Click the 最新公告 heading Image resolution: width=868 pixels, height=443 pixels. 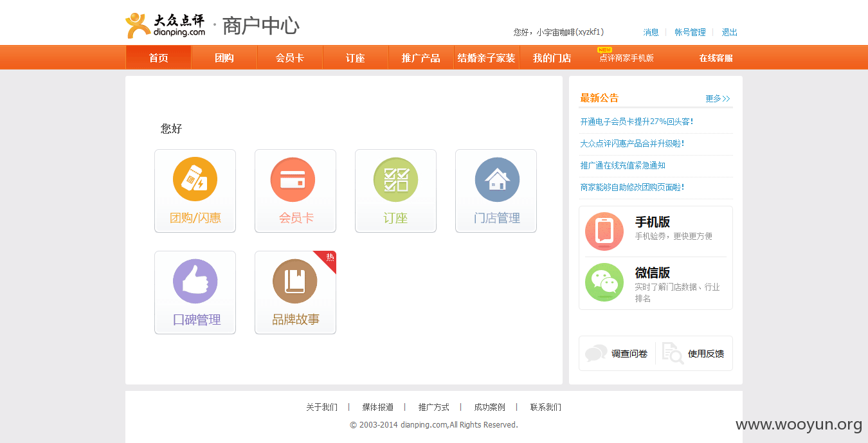tap(599, 98)
